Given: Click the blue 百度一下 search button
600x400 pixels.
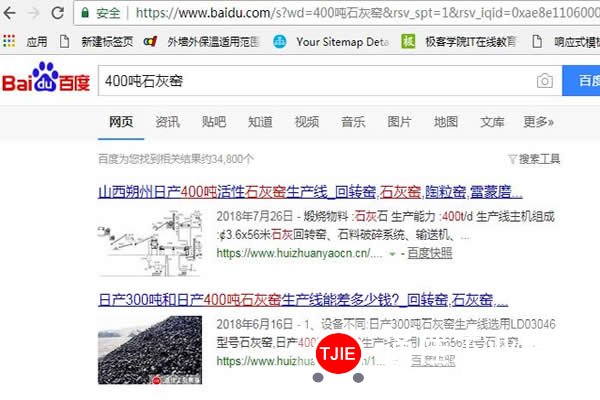Looking at the screenshot, I should click(x=581, y=80).
